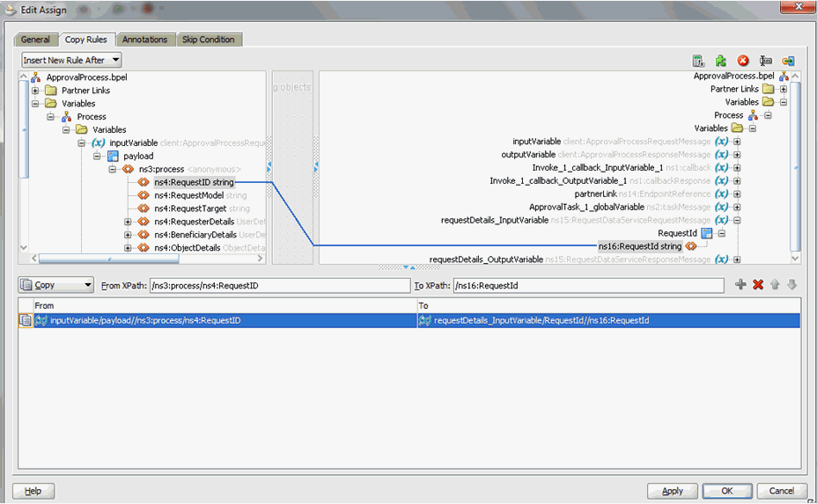Click the Help button
The height and width of the screenshot is (504, 817).
pos(33,491)
